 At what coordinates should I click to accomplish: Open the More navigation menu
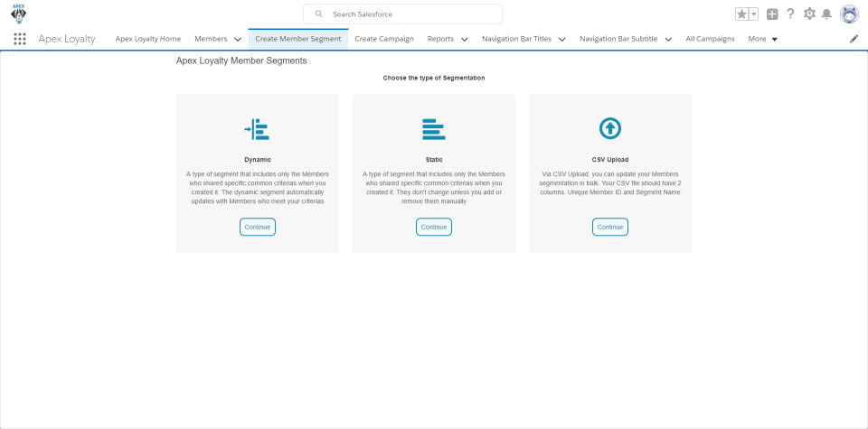pos(762,39)
